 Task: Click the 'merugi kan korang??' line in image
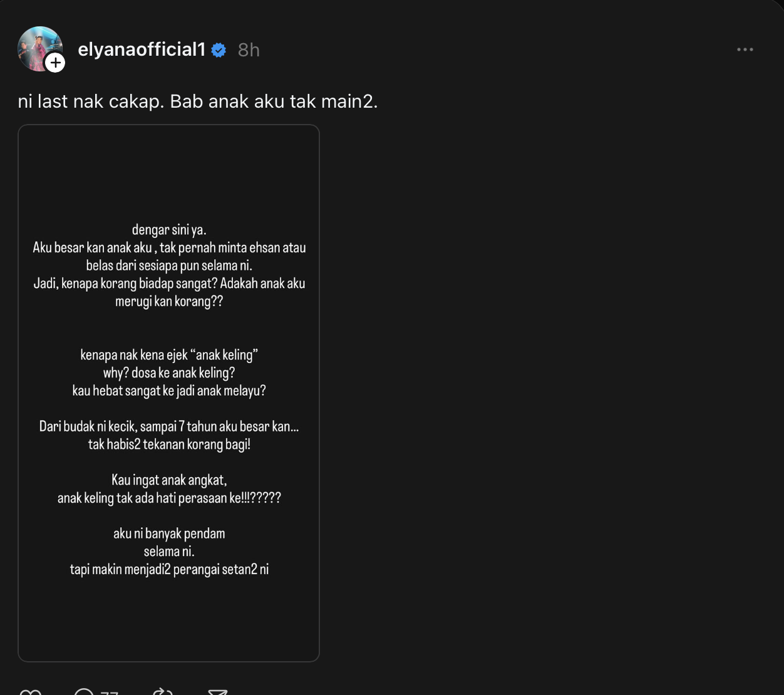click(x=169, y=301)
